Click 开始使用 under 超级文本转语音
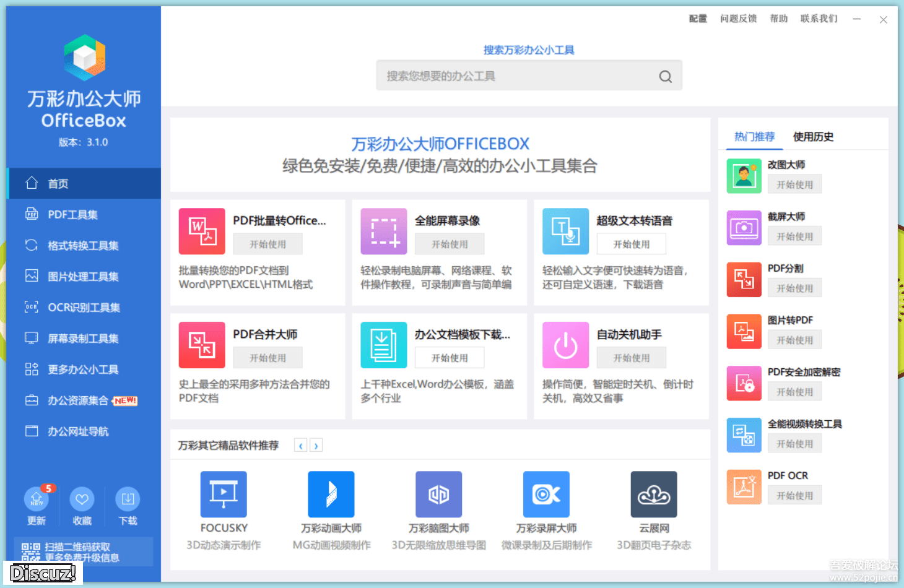Screen dimensions: 904x588 point(632,244)
